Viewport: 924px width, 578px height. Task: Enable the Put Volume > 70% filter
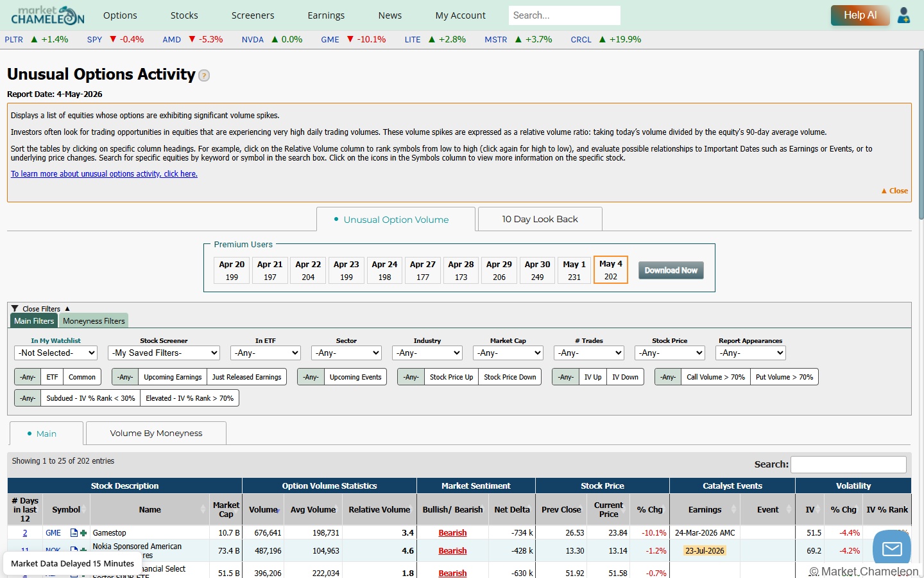click(784, 377)
